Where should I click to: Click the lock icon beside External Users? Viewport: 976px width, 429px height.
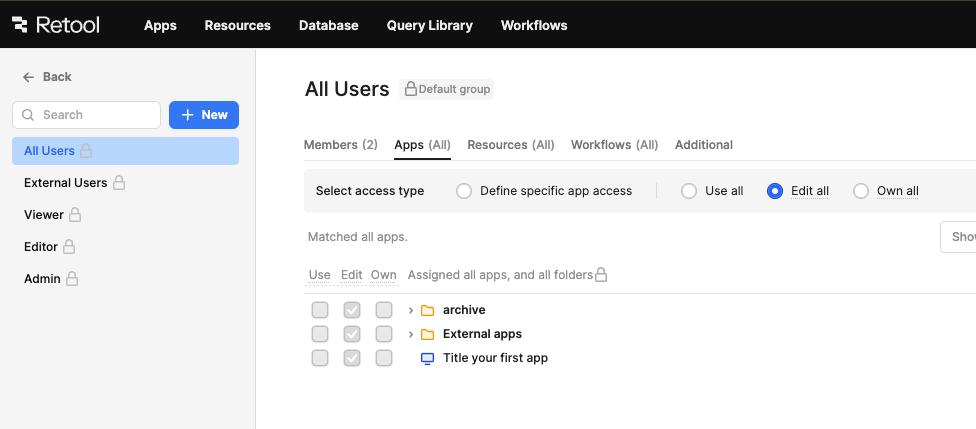click(119, 183)
